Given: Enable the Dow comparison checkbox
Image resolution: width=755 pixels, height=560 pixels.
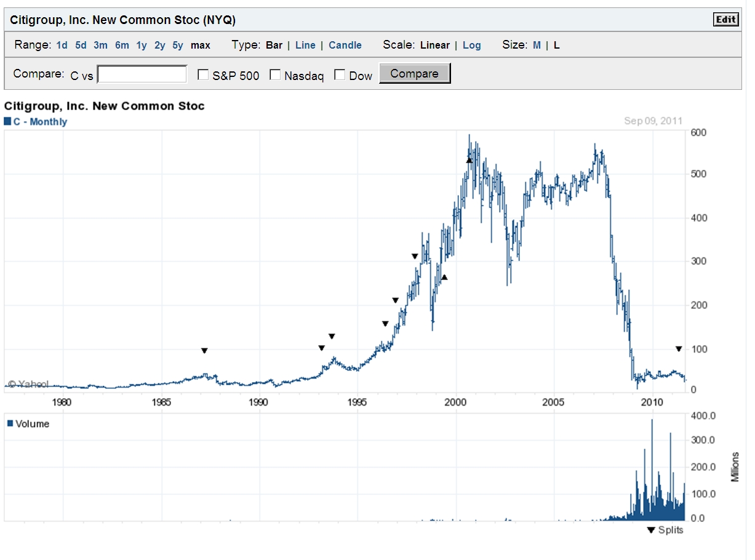Looking at the screenshot, I should [340, 75].
